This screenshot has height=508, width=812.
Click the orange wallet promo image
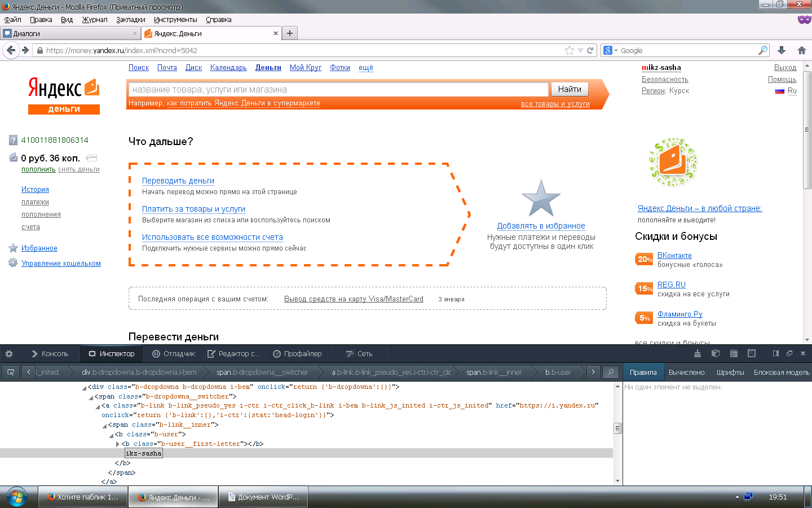coord(673,162)
